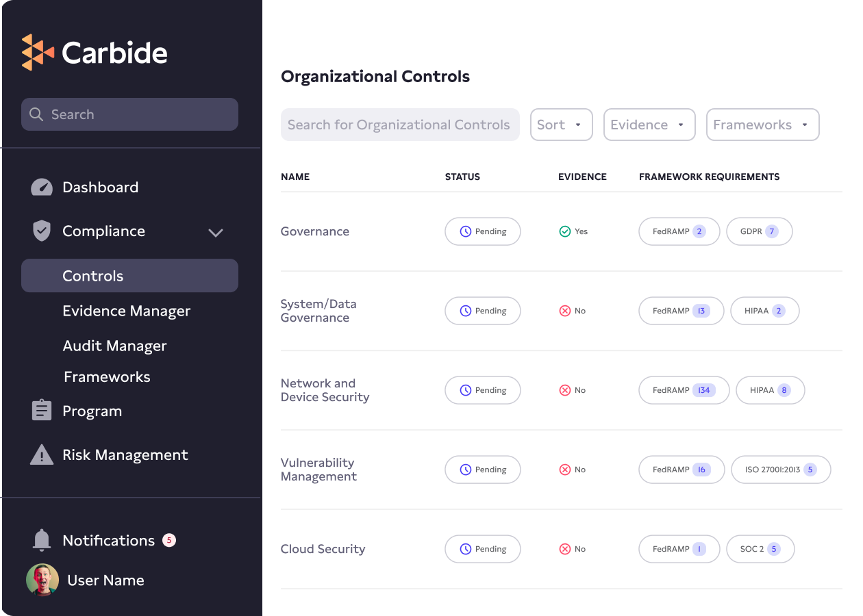
Task: Click the user avatar picture
Action: point(42,580)
